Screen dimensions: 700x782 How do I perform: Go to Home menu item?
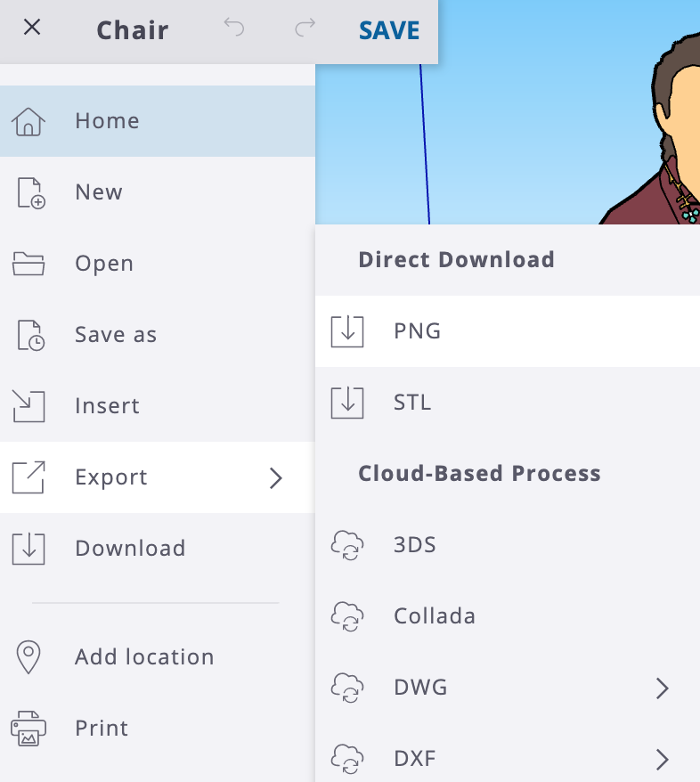[x=158, y=121]
